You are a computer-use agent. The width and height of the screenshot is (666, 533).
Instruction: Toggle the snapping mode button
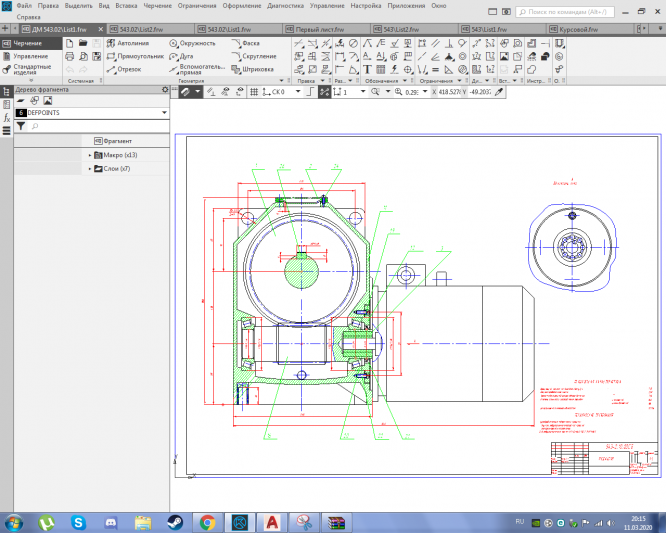pyautogui.click(x=324, y=91)
